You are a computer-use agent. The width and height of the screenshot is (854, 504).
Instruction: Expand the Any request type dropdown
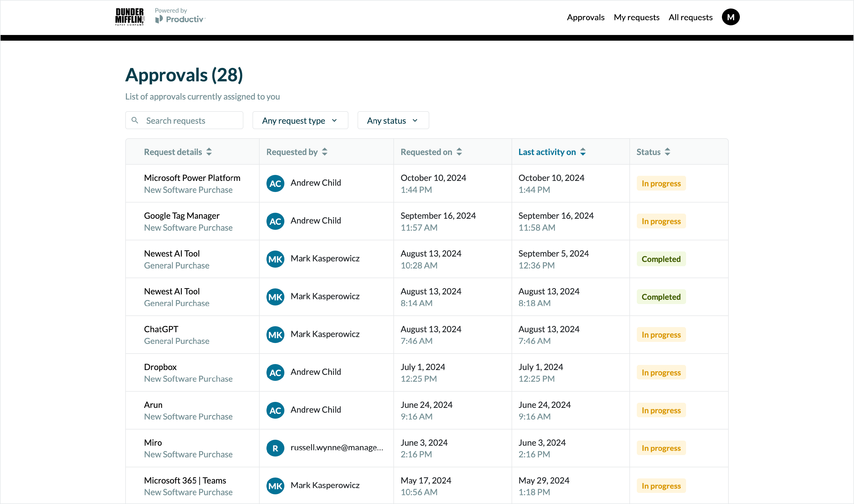[300, 121]
